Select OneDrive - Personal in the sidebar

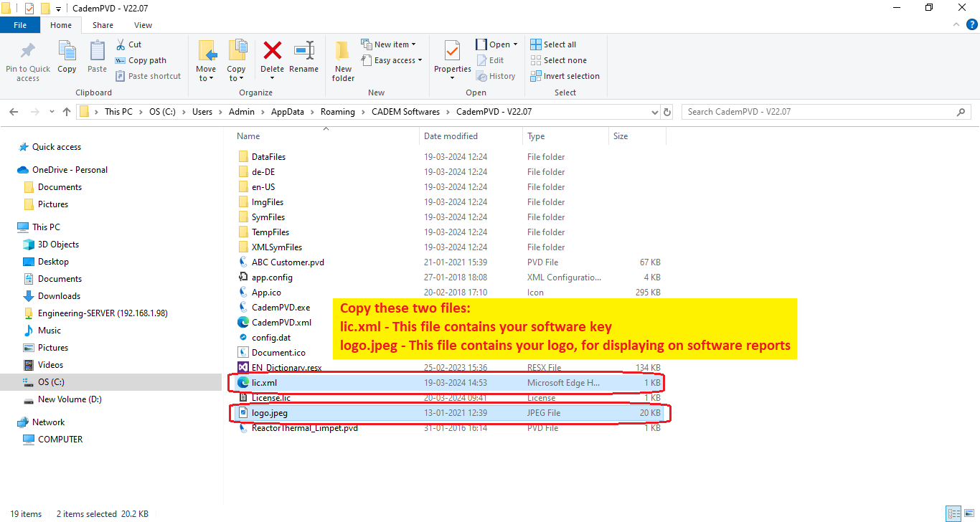(x=70, y=170)
